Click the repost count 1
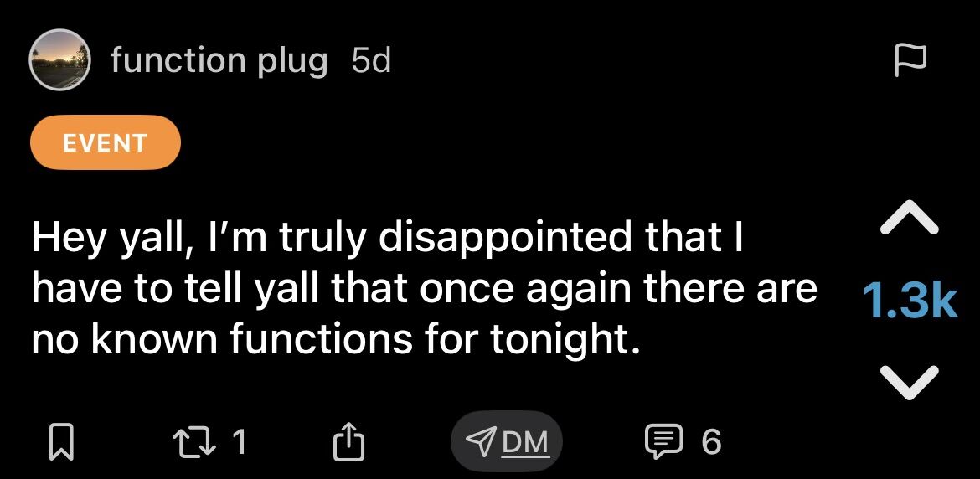The height and width of the screenshot is (479, 980). click(239, 441)
